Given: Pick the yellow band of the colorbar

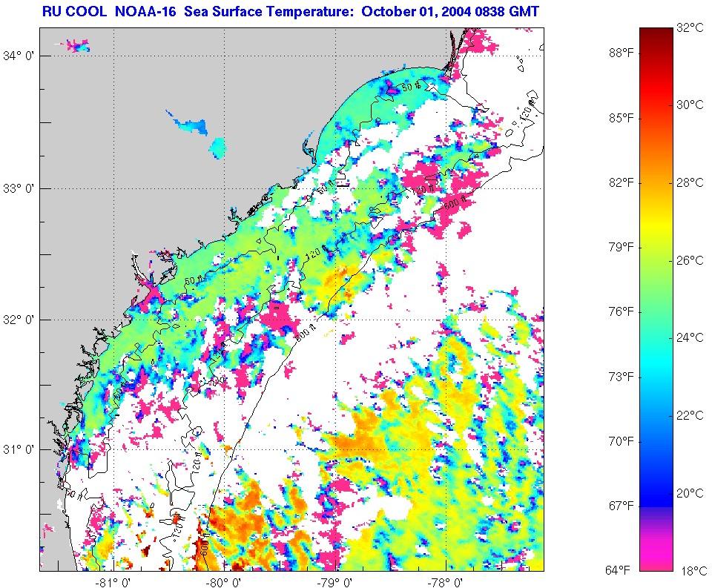Looking at the screenshot, I should point(656,225).
